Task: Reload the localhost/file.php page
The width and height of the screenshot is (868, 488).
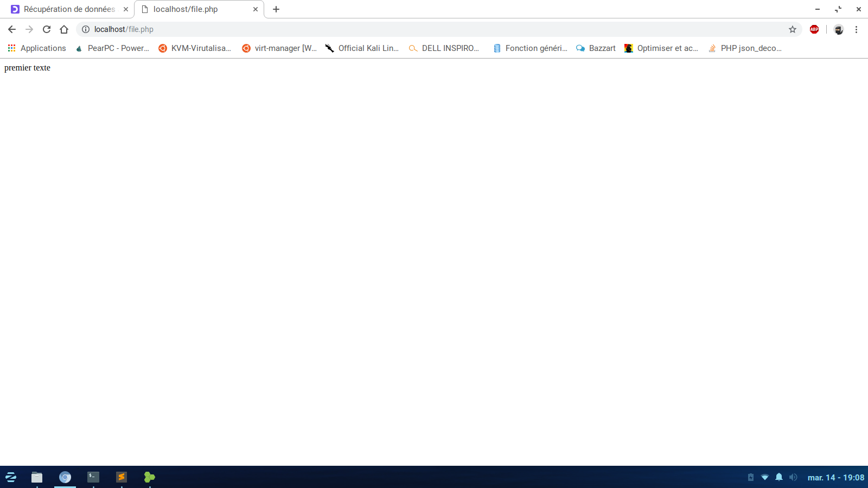Action: pyautogui.click(x=47, y=29)
